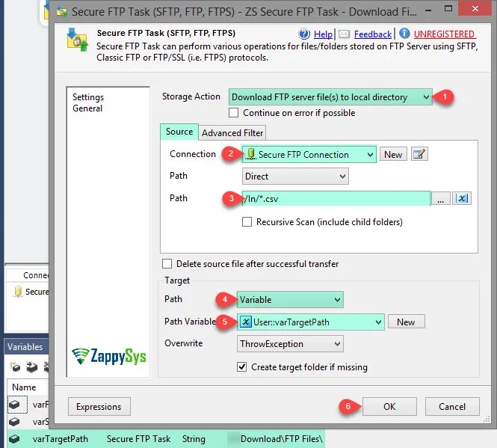Click the blue info icon beside UNREGISTERED
Image resolution: width=497 pixels, height=448 pixels.
click(404, 34)
